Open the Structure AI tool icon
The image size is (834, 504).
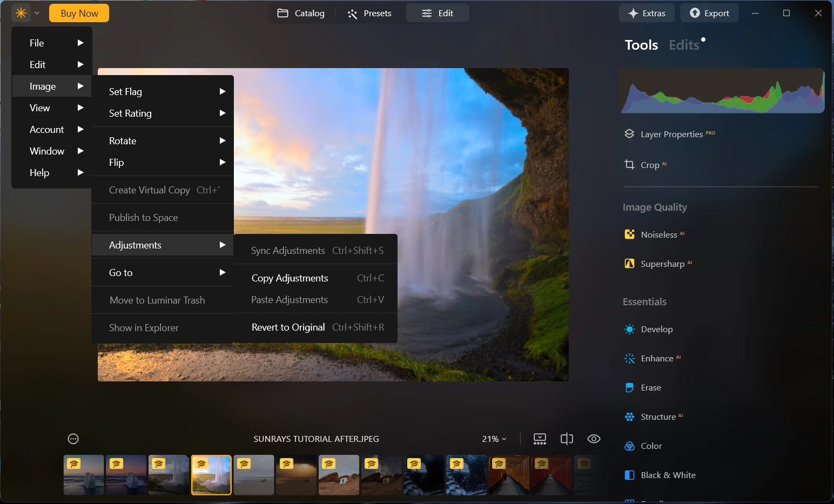pos(629,417)
